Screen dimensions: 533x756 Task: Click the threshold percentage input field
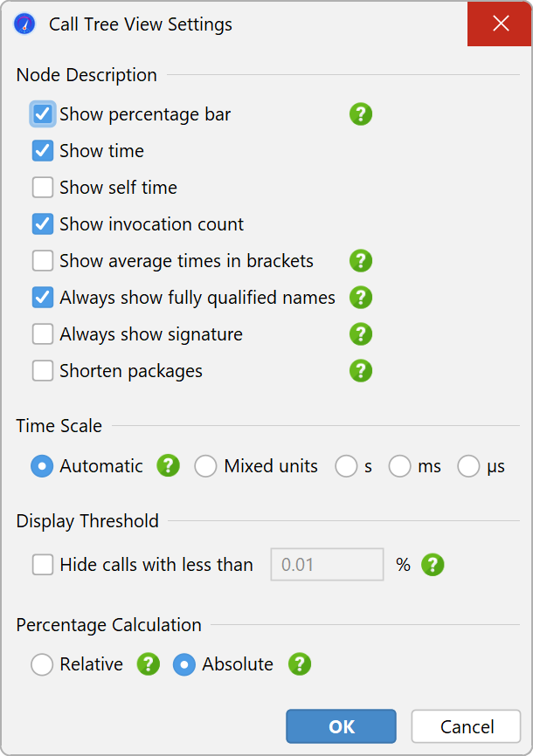tap(327, 565)
